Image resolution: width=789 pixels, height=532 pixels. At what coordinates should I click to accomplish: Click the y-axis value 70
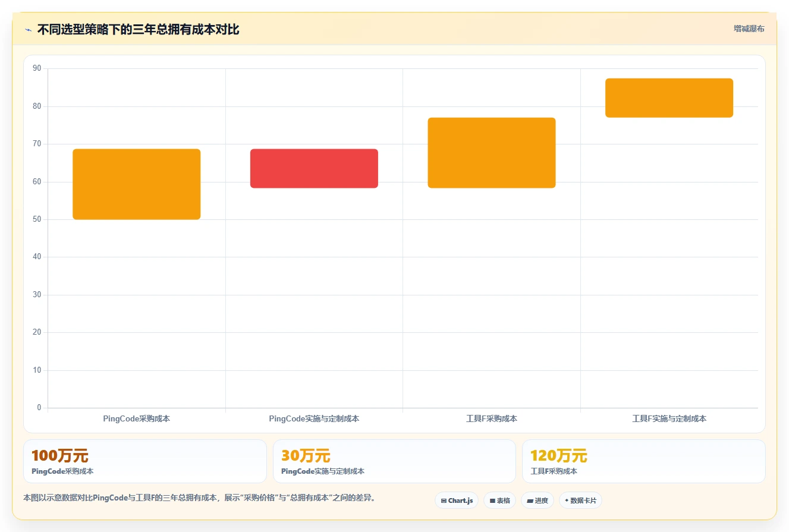(37, 144)
